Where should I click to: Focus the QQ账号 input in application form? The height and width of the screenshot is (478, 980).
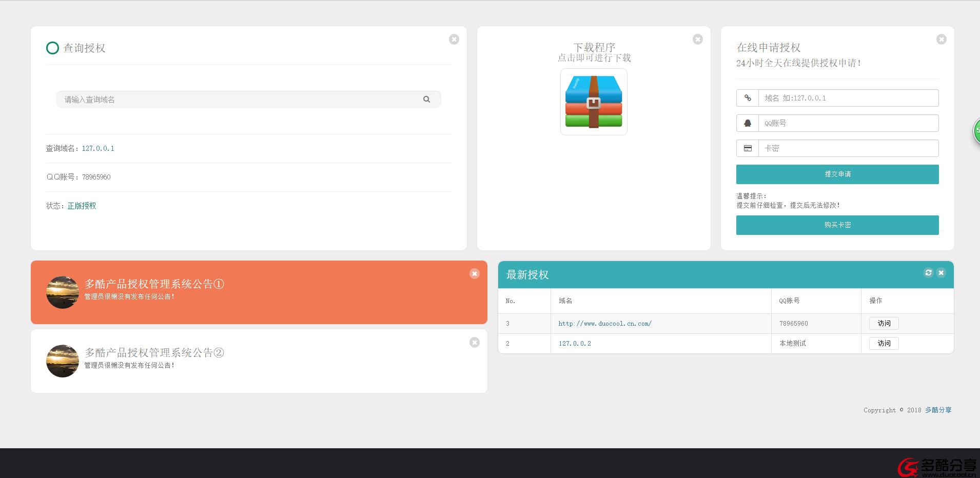[849, 123]
